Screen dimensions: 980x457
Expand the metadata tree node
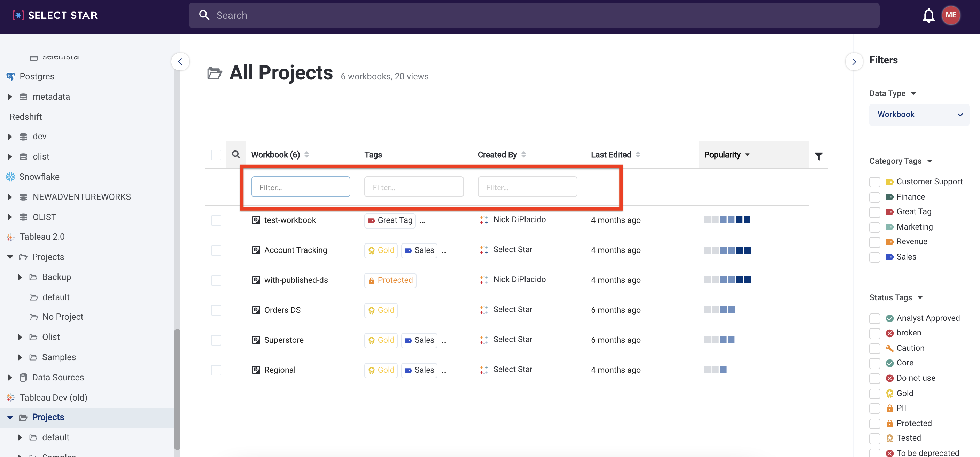[x=10, y=96]
